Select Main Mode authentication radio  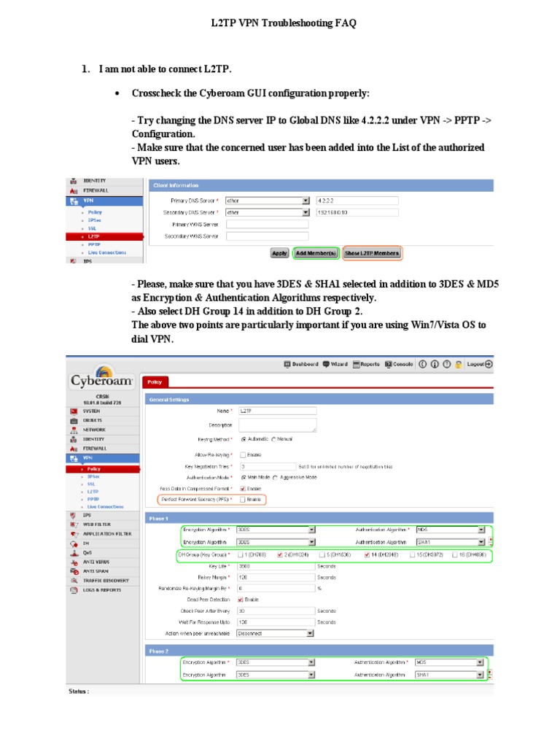coord(244,477)
